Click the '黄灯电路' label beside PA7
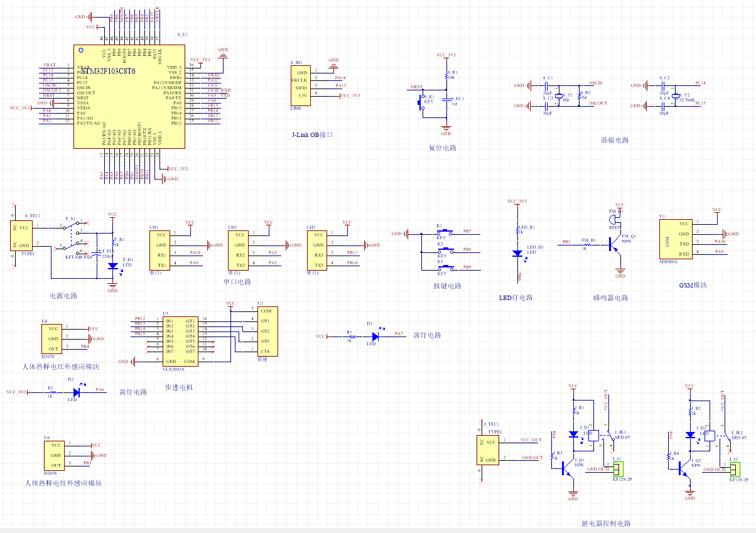Screen dimensions: 756x533 coord(427,335)
